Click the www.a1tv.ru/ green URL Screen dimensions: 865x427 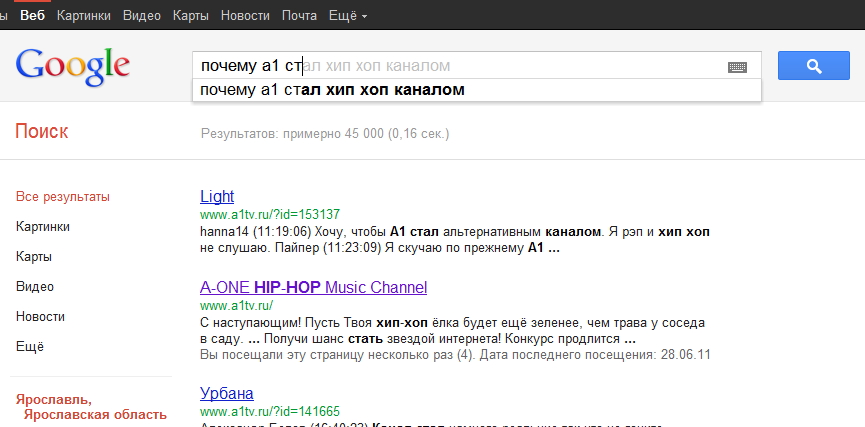(236, 305)
